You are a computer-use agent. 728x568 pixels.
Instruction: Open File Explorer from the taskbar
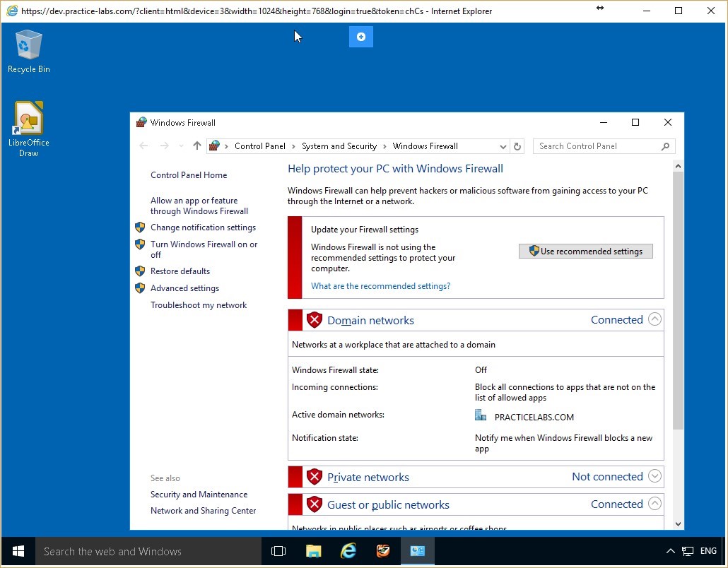pyautogui.click(x=313, y=551)
